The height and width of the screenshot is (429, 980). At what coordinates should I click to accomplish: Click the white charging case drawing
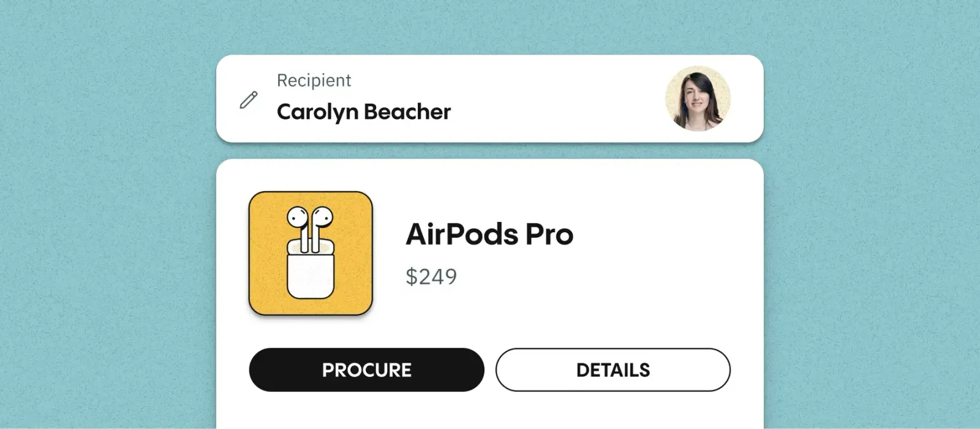311,270
